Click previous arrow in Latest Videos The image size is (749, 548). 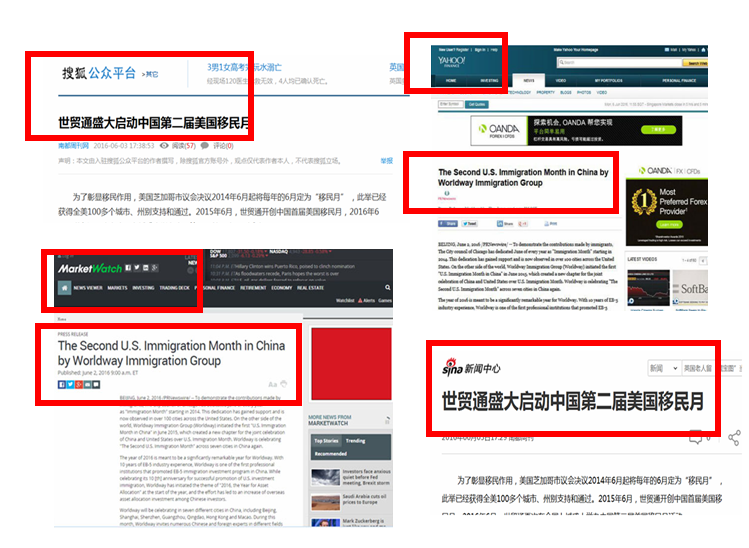click(x=703, y=260)
